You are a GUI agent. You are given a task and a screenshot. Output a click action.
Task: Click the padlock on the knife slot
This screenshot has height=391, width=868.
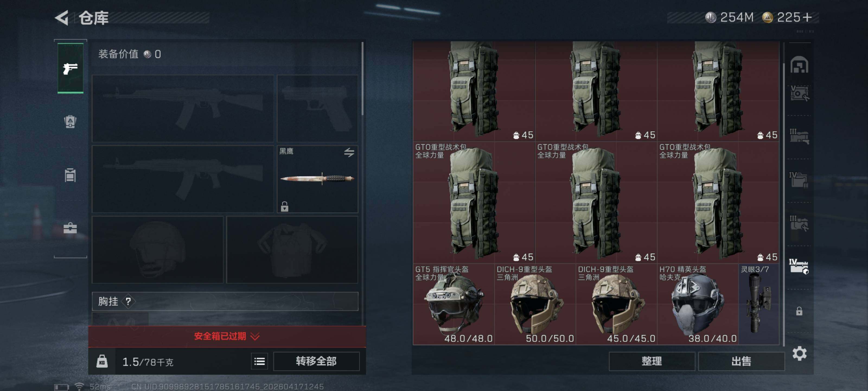[285, 206]
